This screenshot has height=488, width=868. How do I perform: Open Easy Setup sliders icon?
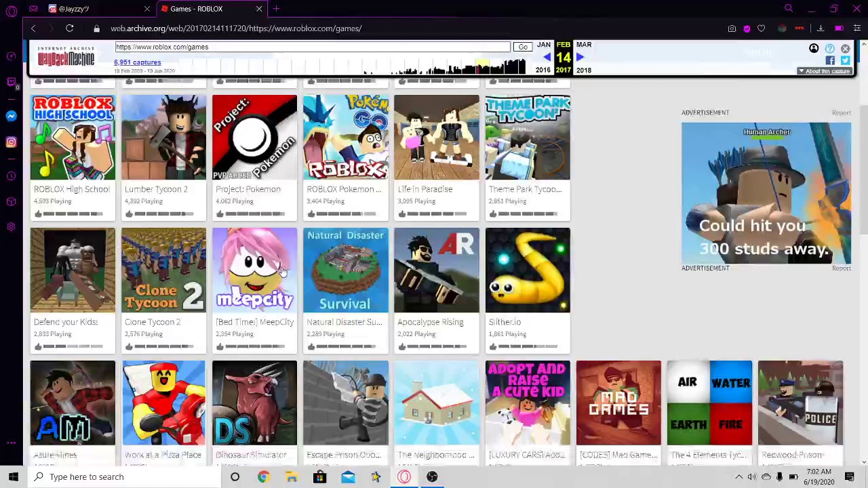tap(857, 28)
